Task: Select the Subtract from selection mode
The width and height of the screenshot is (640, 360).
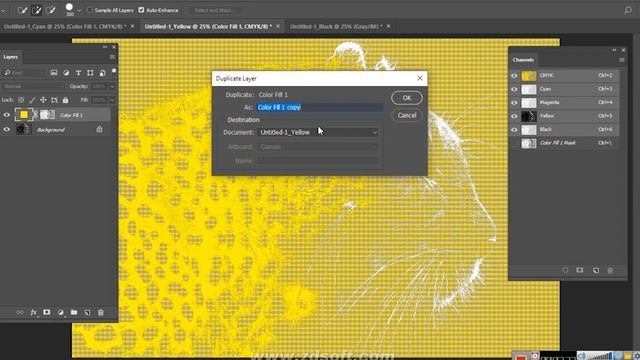Action: point(51,10)
